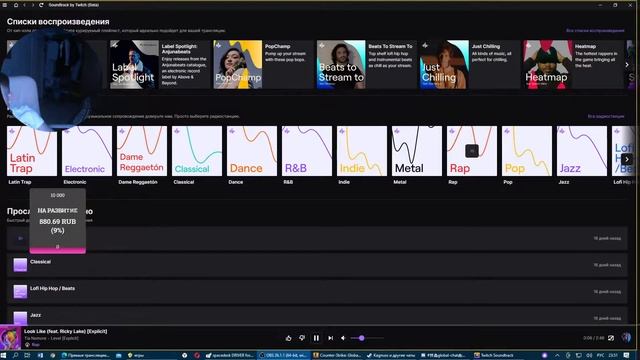Show more stations with the right chevron
This screenshot has height=360, width=640.
click(627, 159)
